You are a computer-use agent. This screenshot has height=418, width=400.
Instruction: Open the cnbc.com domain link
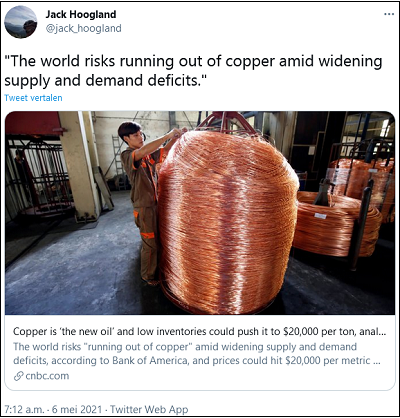click(47, 376)
